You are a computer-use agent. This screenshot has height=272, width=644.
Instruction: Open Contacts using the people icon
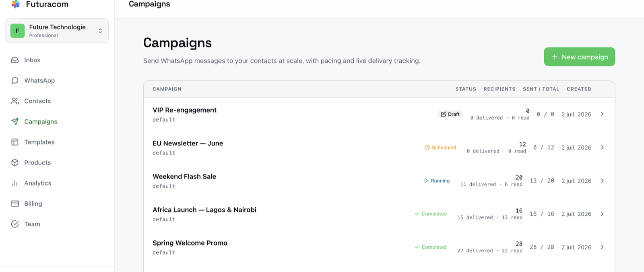[15, 101]
